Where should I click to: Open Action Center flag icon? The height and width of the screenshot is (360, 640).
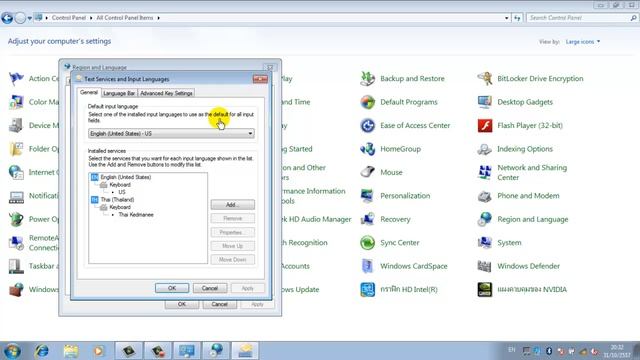[16, 78]
